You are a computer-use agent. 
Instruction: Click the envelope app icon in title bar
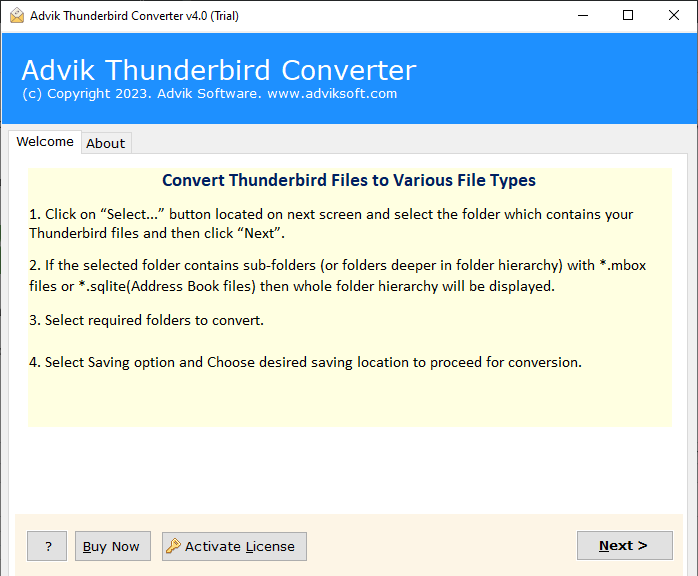[17, 16]
